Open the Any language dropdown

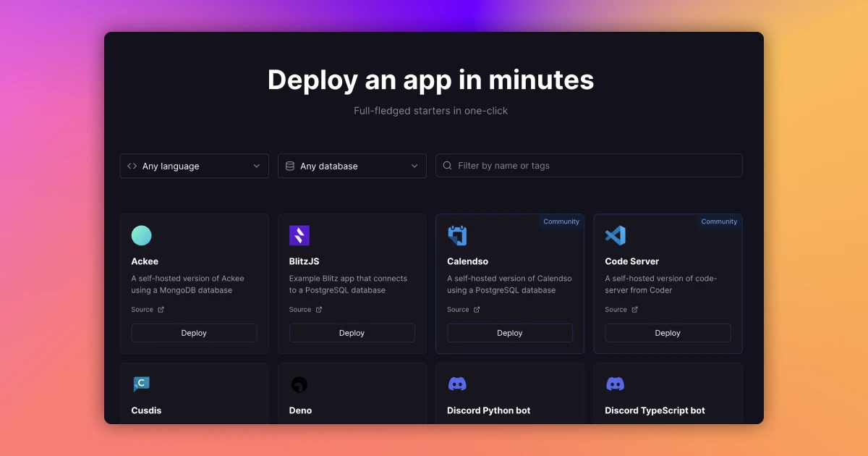[194, 166]
